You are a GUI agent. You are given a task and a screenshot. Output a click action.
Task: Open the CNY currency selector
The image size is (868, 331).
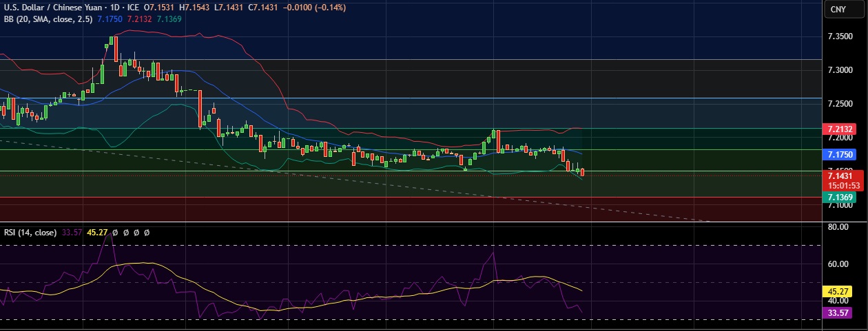[x=838, y=9]
